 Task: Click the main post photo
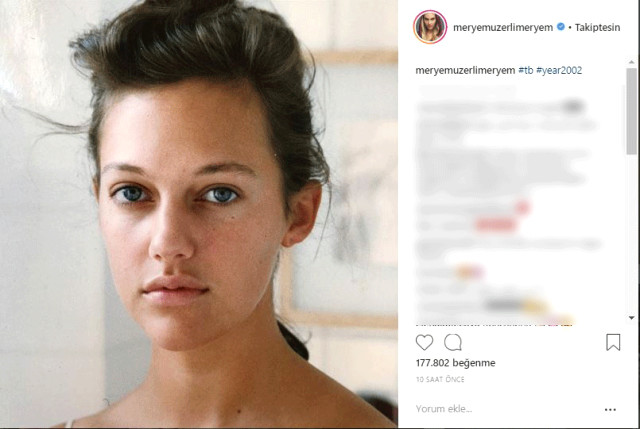pos(199,214)
